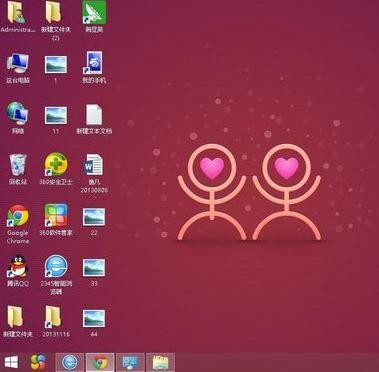Open File Explorer from the taskbar
This screenshot has height=372, width=379.
tap(161, 362)
